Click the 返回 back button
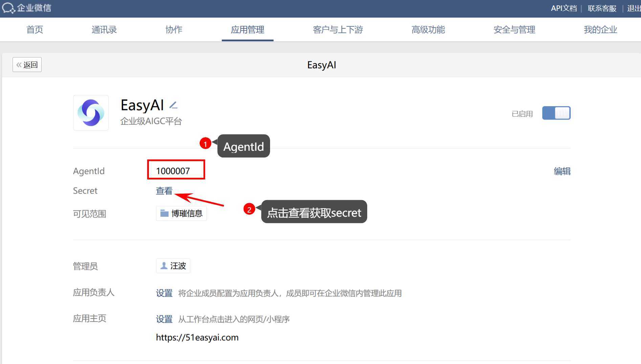Image resolution: width=641 pixels, height=364 pixels. [x=27, y=65]
